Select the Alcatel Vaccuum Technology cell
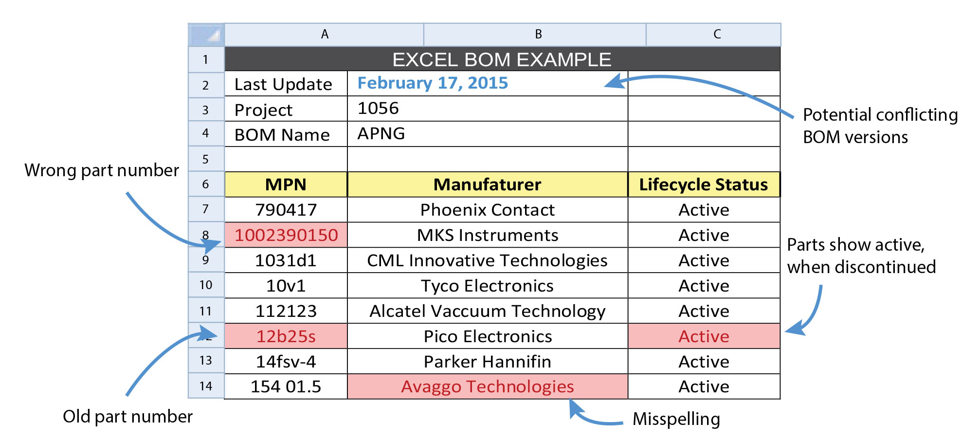This screenshot has width=980, height=441. click(488, 311)
